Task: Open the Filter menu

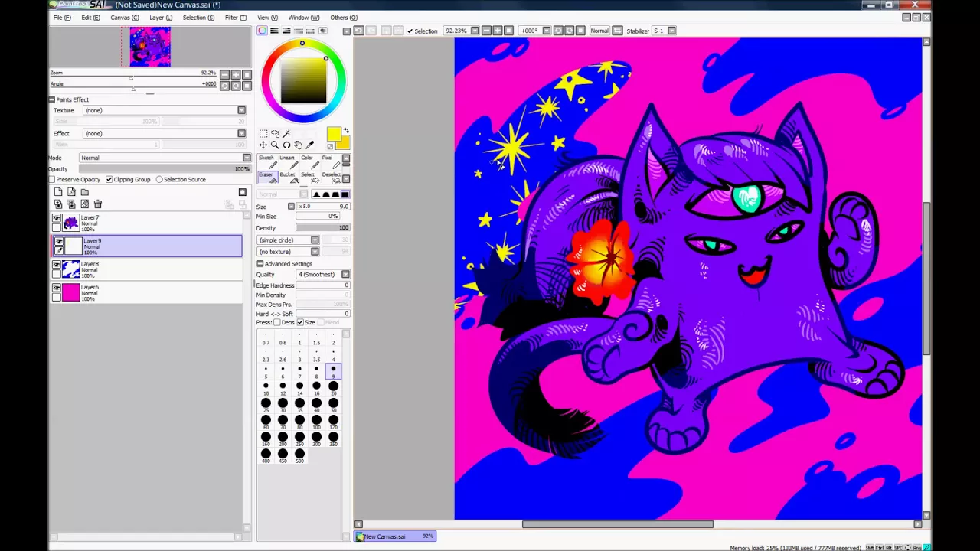Action: [236, 18]
